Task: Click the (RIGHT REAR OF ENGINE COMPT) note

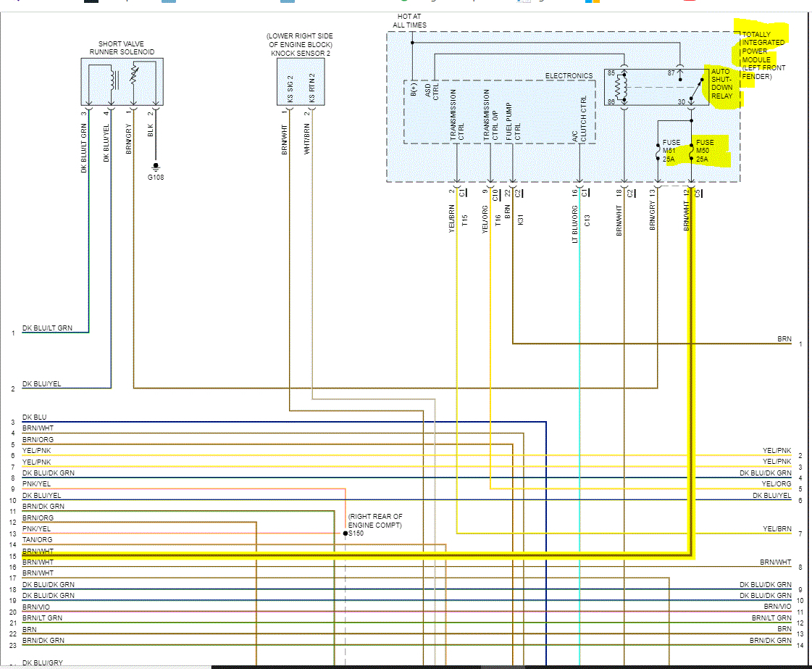Action: [375, 521]
